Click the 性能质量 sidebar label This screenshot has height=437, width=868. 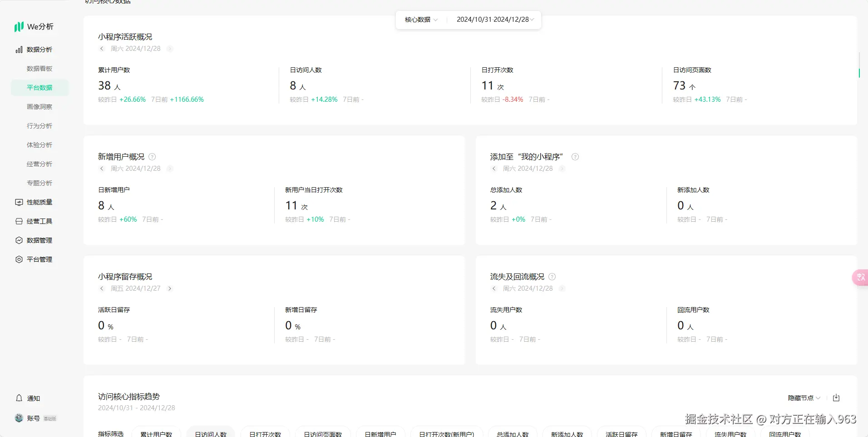click(39, 202)
